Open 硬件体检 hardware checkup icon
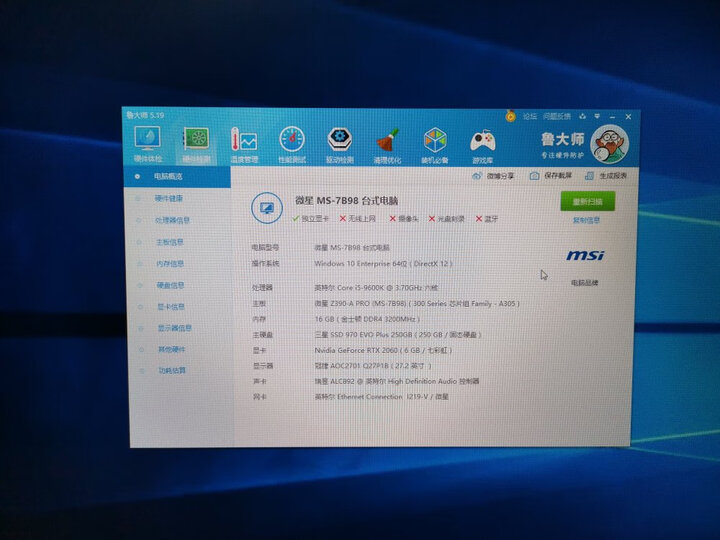Screen dimensions: 720x540 pos(147,144)
